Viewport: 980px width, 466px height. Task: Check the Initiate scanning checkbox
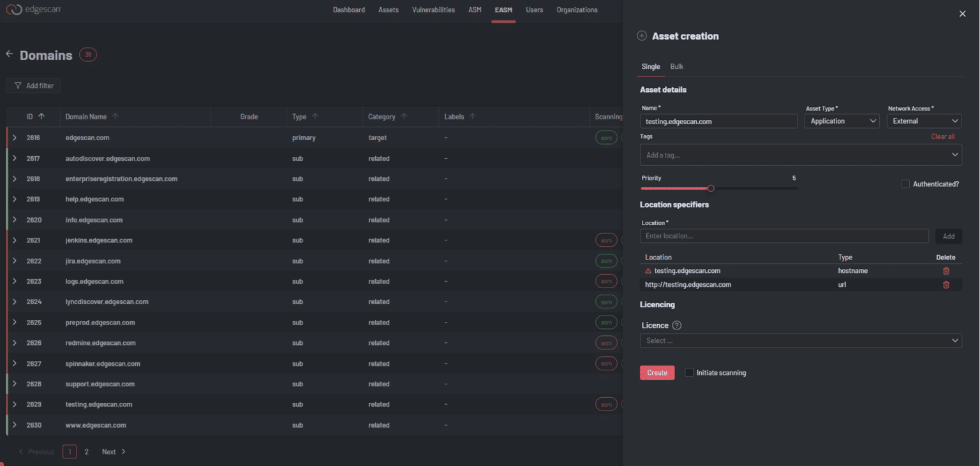tap(689, 373)
